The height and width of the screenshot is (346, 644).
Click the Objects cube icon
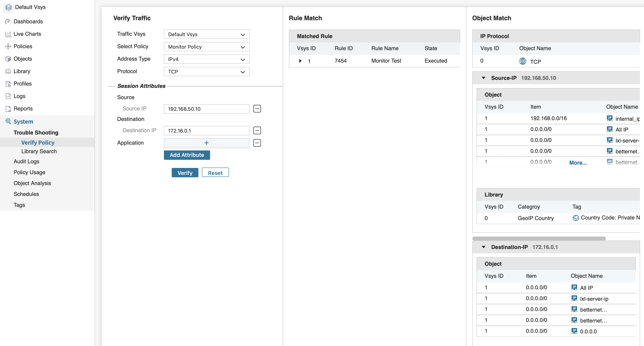(x=8, y=59)
